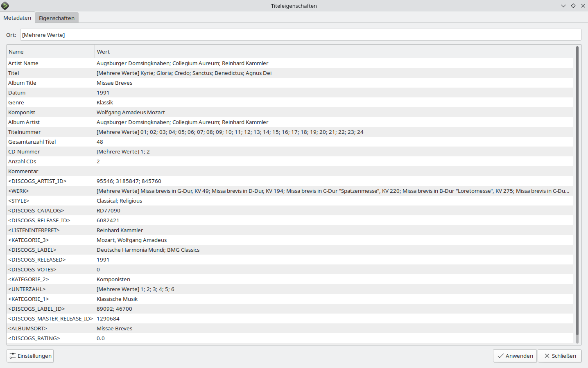Click the Album Title value Missae Breves
The image size is (588, 368).
[x=115, y=83]
